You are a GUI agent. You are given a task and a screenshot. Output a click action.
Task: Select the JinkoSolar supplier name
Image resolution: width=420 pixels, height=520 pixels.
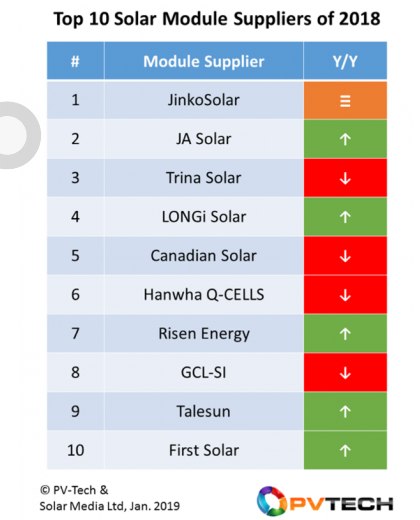pyautogui.click(x=203, y=100)
